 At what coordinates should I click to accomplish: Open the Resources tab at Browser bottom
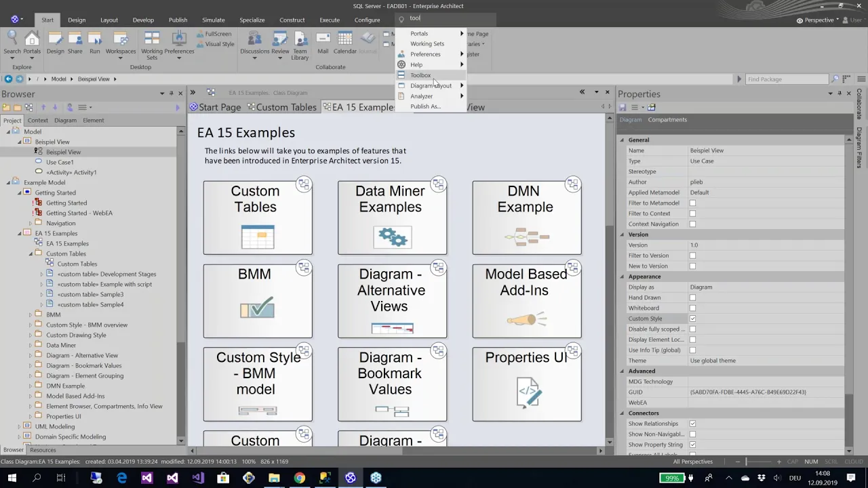(43, 450)
